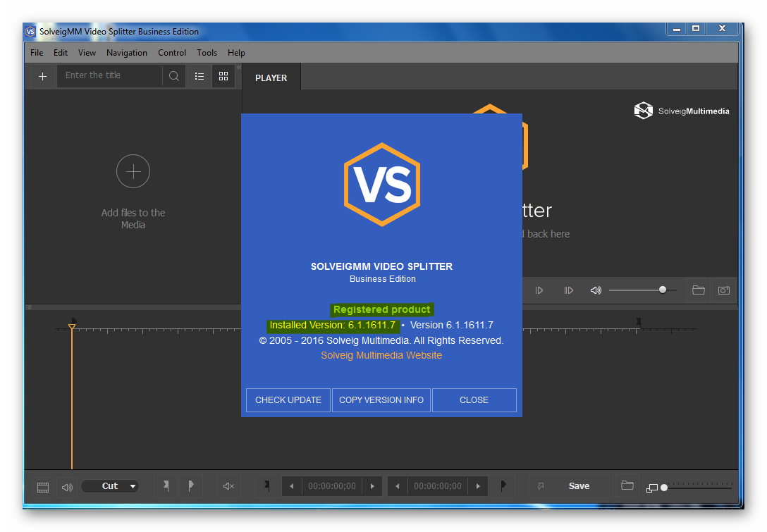767x532 pixels.
Task: Click the VS app icon in title bar
Action: click(30, 32)
